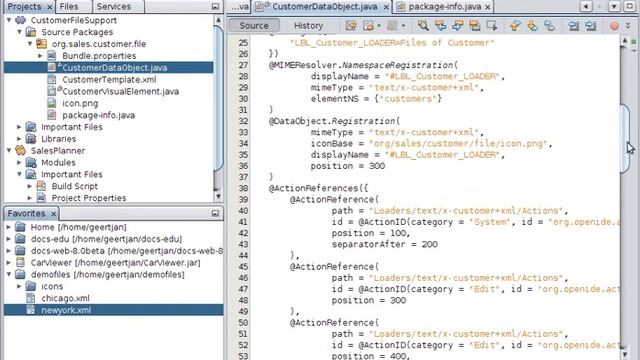
Task: Switch to the truncated ...va editor tab
Action: pyautogui.click(x=240, y=7)
